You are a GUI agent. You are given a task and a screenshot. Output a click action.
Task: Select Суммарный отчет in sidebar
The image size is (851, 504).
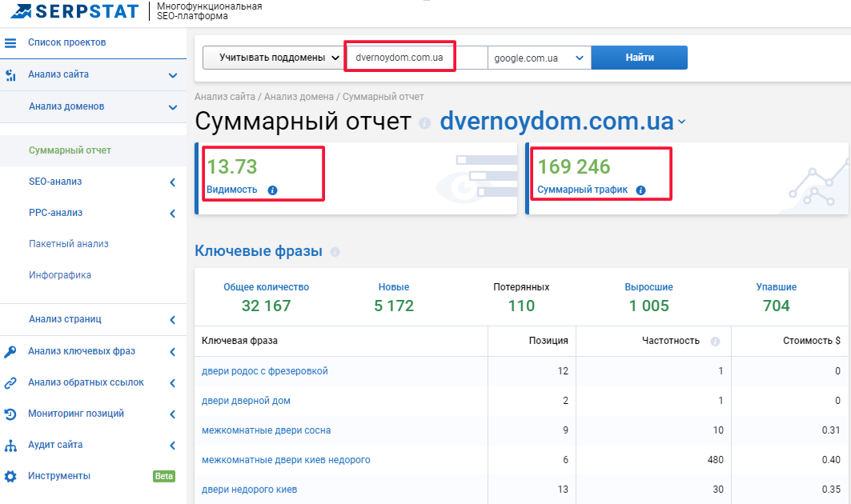[x=70, y=150]
